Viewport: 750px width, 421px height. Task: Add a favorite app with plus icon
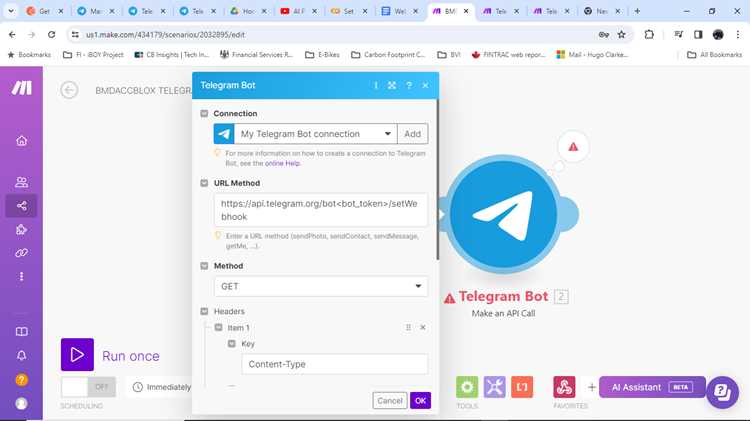[592, 387]
